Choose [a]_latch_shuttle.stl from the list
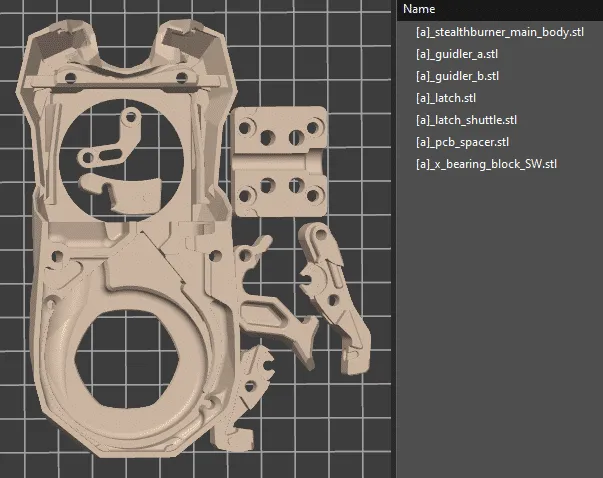 pyautogui.click(x=466, y=120)
